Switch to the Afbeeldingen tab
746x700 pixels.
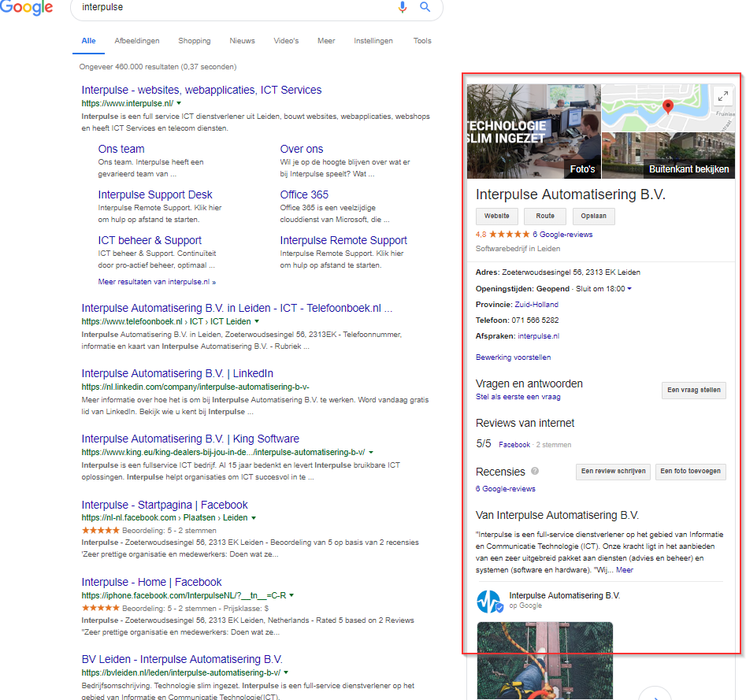[137, 41]
